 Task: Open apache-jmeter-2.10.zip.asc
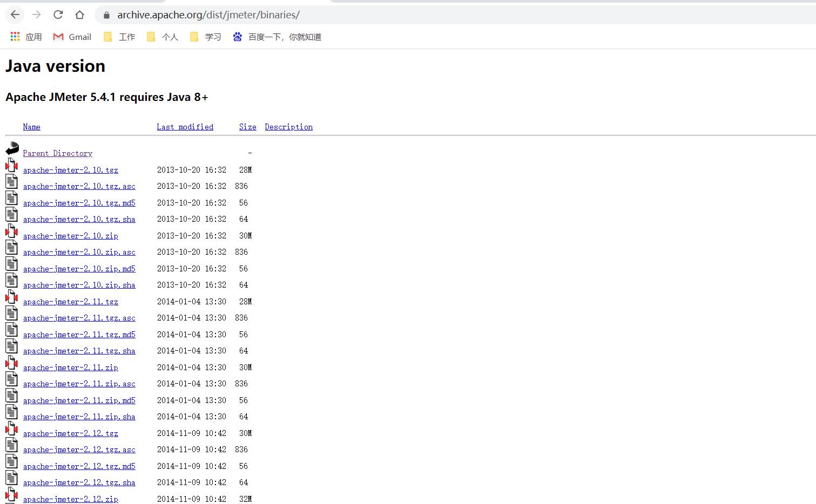pos(79,252)
